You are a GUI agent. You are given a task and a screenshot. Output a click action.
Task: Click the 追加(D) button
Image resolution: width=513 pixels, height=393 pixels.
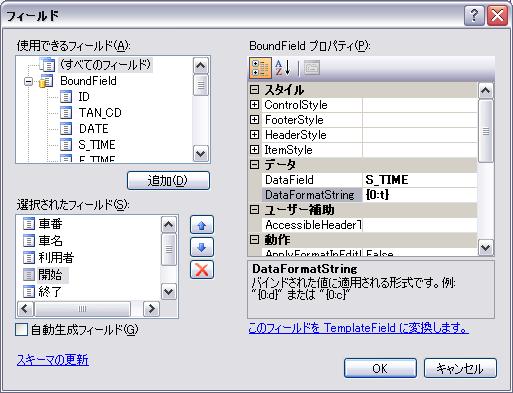168,181
